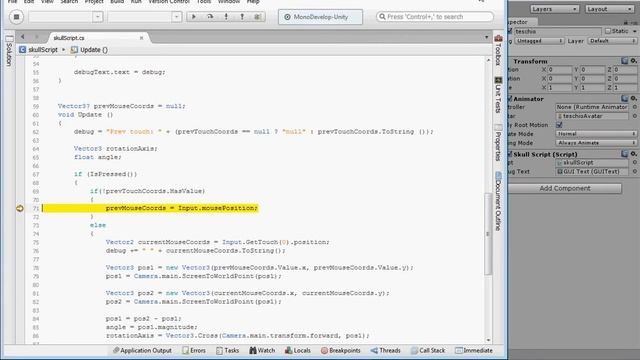Viewport: 640px width, 360px height.
Task: Pick an Animator controller via the circle selector
Action: pyautogui.click(x=634, y=107)
